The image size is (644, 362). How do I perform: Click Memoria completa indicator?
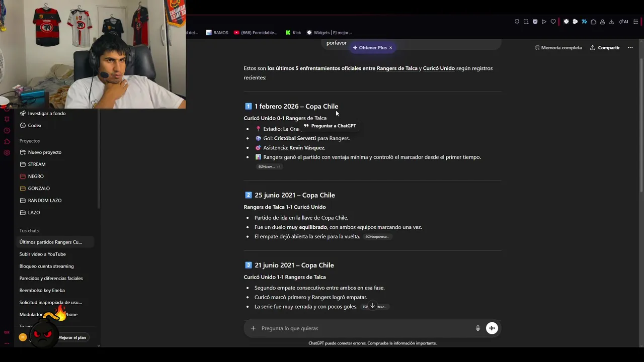558,48
